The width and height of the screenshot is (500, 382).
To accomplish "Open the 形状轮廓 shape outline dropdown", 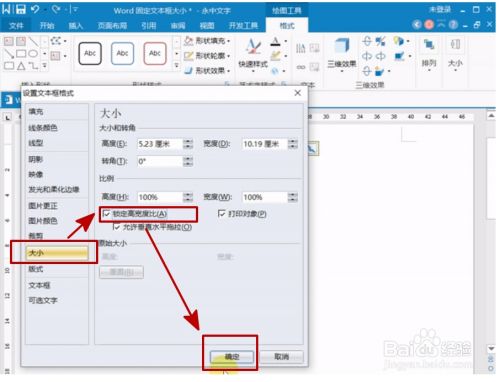I will click(207, 56).
